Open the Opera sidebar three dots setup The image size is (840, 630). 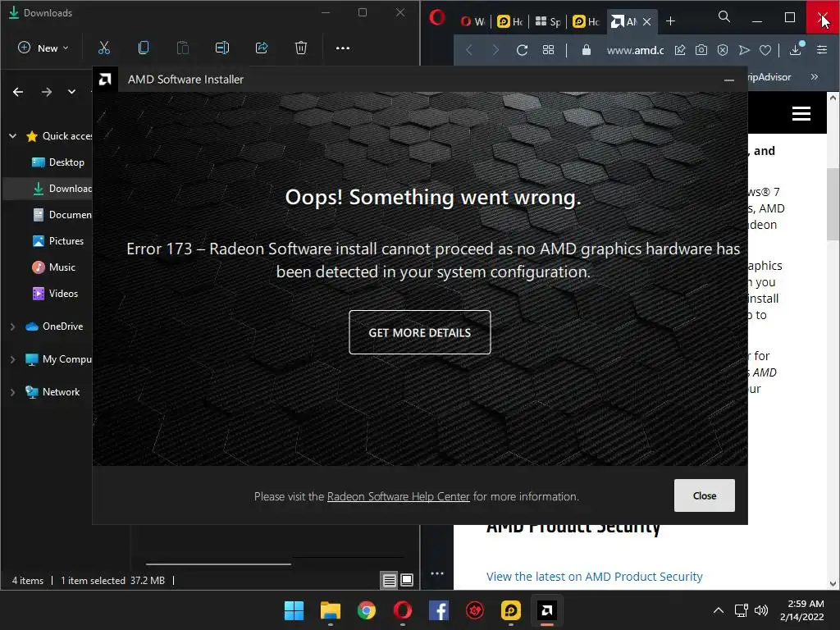click(x=437, y=573)
